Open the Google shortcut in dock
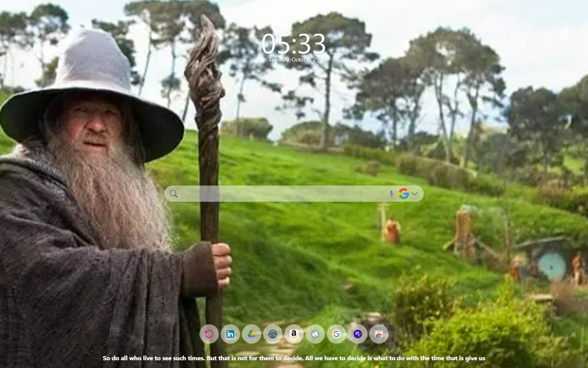This screenshot has height=368, width=588. coord(336,334)
